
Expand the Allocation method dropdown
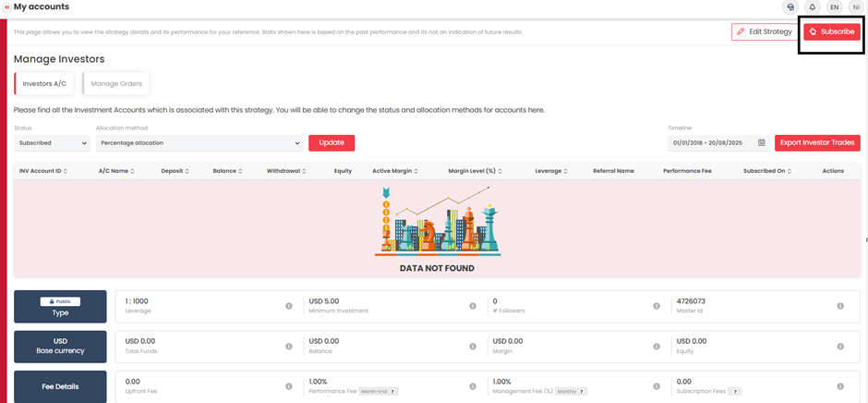(199, 143)
